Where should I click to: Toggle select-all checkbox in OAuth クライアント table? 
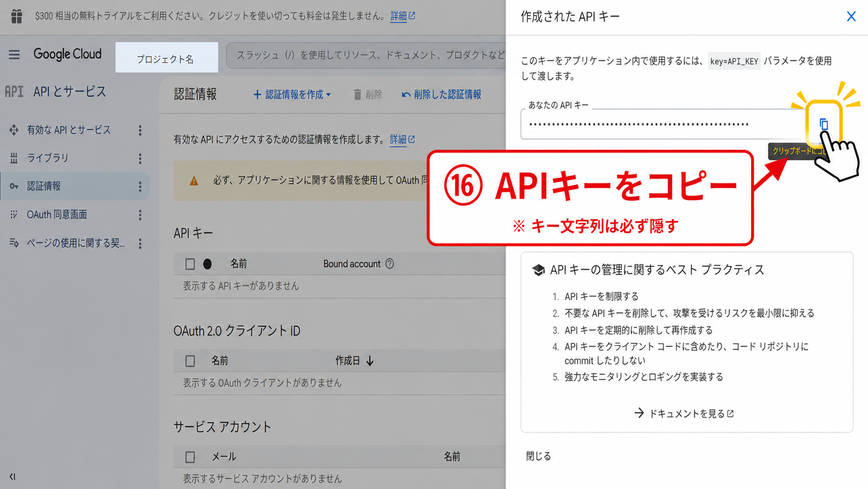coord(190,361)
